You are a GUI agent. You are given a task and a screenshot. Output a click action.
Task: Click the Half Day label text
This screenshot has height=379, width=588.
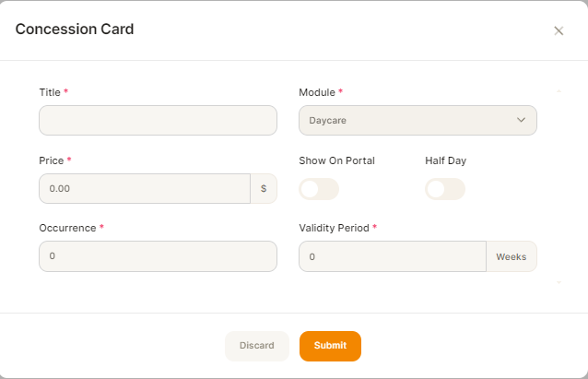pyautogui.click(x=445, y=160)
